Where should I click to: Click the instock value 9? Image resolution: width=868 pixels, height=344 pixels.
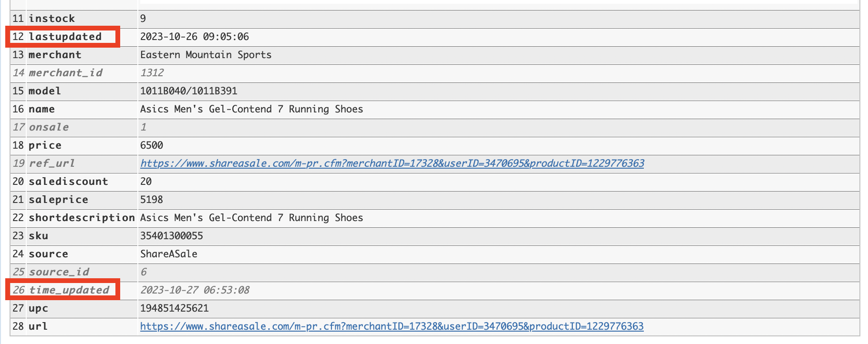[x=143, y=19]
